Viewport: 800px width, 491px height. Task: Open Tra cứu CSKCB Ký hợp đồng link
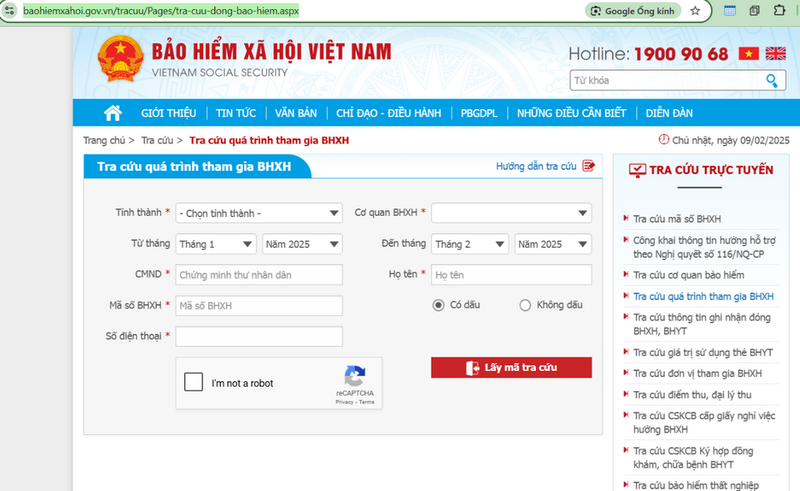tap(693, 458)
